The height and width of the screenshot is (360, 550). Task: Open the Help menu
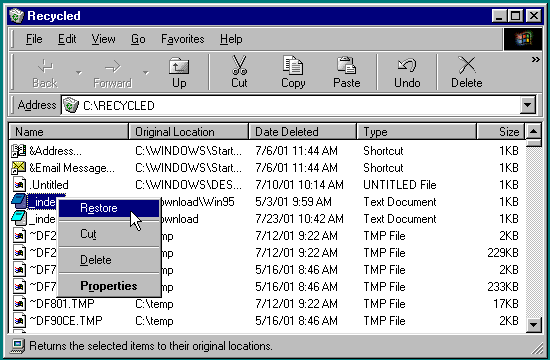[231, 39]
